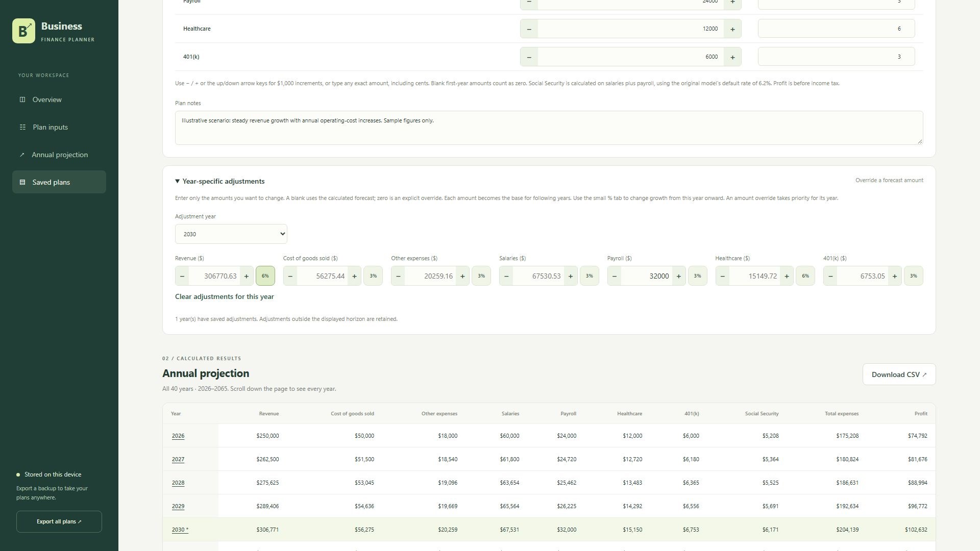This screenshot has height=551, width=980.
Task: Click Clear adjustments for this year
Action: coord(225,297)
